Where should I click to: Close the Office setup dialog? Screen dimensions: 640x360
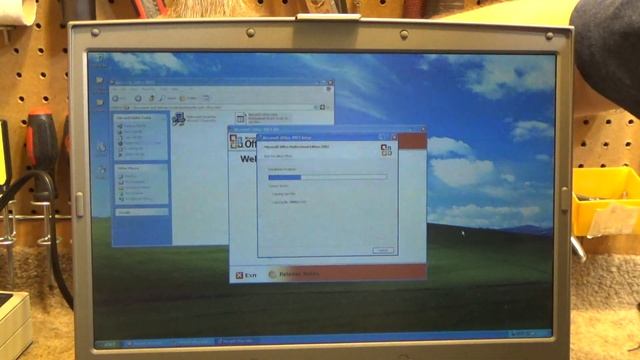coord(394,138)
